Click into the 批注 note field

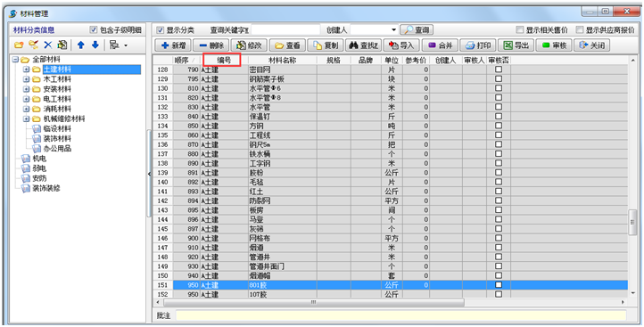point(400,315)
